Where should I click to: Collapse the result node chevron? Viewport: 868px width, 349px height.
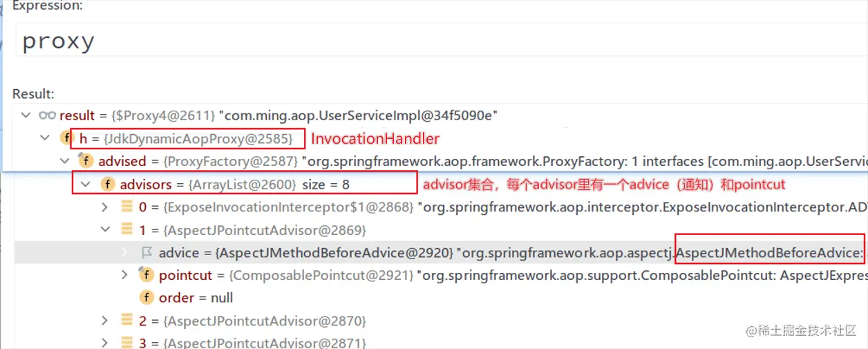[x=26, y=115]
